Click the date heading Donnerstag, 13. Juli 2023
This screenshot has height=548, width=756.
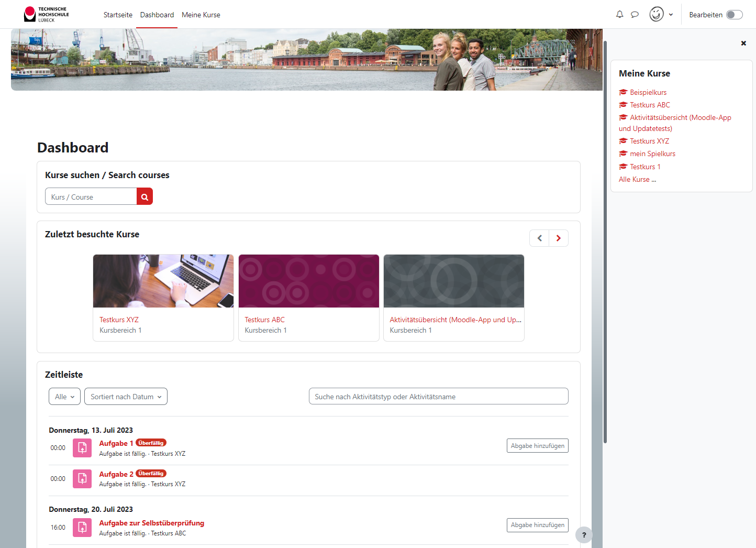click(x=91, y=430)
